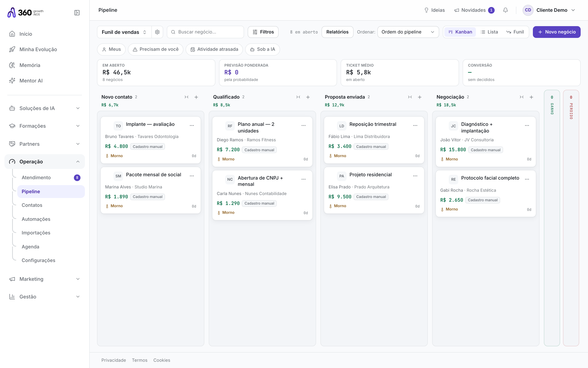Open options menu on Projeto residencial card
Viewport: 588px width, 368px height.
pyautogui.click(x=415, y=176)
